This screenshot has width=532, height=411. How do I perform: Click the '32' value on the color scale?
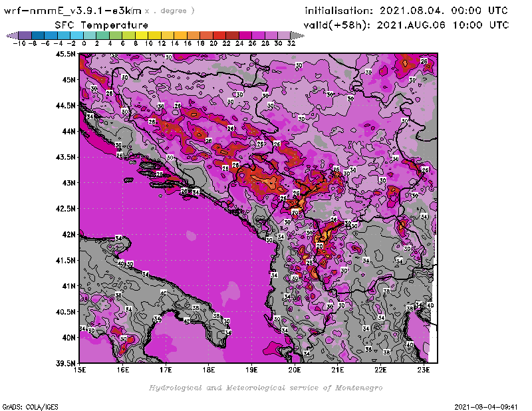(x=291, y=43)
